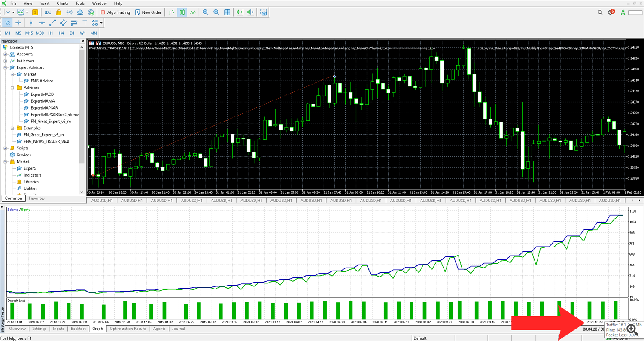Zoom out the chart with magnifier minus
This screenshot has width=644, height=341.
tap(216, 12)
